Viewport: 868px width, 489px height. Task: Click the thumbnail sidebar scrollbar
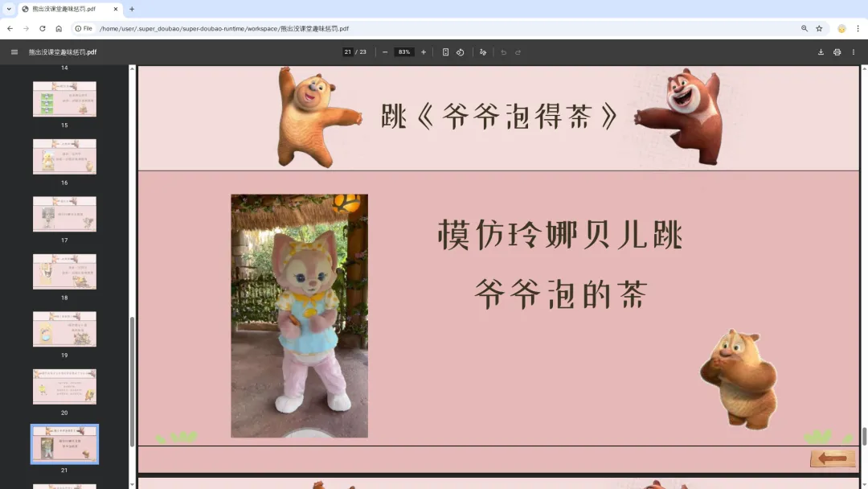132,381
